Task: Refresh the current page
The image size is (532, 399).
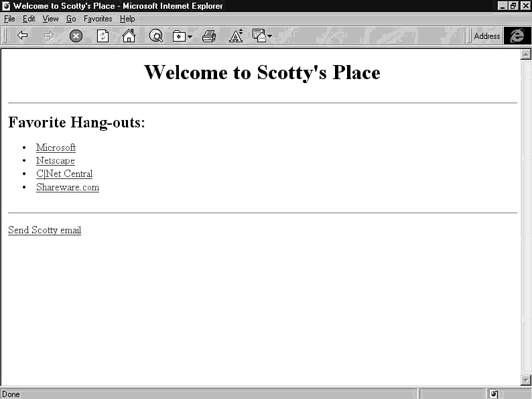Action: (103, 36)
